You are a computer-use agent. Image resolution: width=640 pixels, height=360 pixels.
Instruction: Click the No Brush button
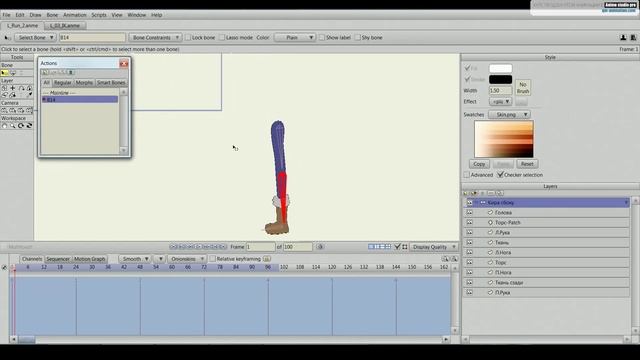pos(523,88)
